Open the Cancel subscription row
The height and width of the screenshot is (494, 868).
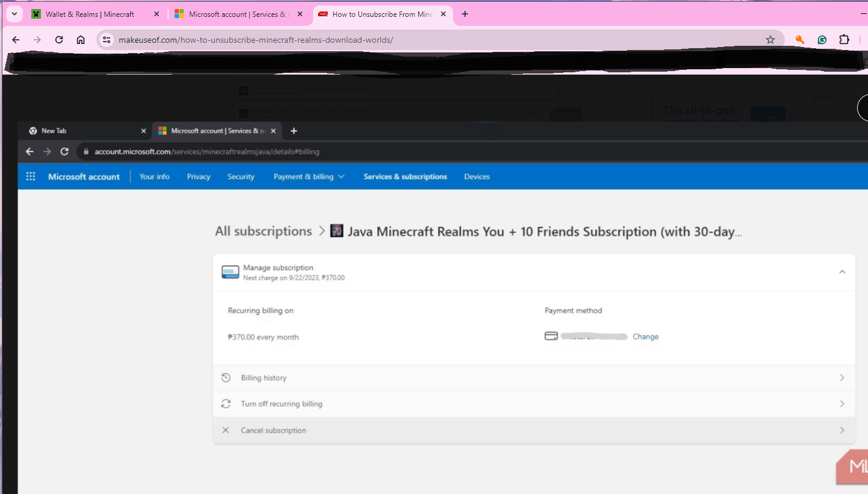coord(534,430)
